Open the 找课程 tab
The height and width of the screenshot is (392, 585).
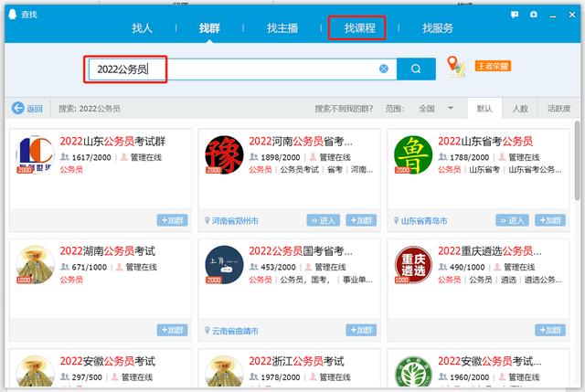[x=356, y=28]
